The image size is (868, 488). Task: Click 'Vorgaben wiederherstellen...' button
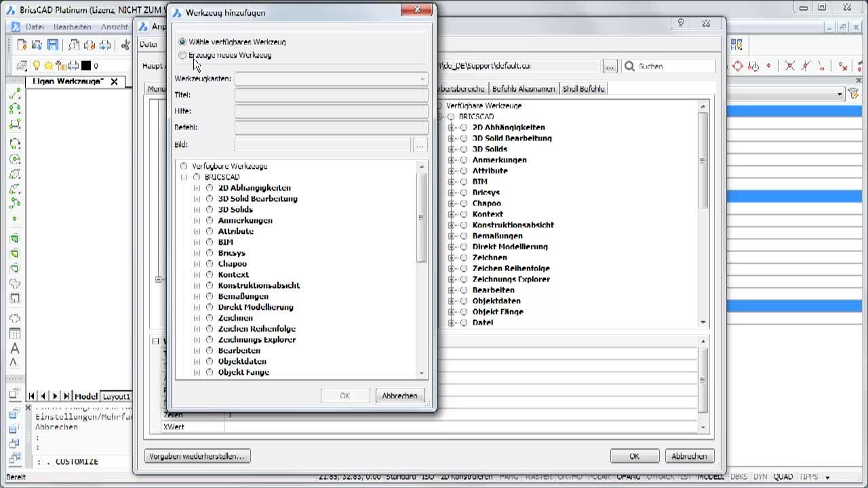[x=197, y=456]
